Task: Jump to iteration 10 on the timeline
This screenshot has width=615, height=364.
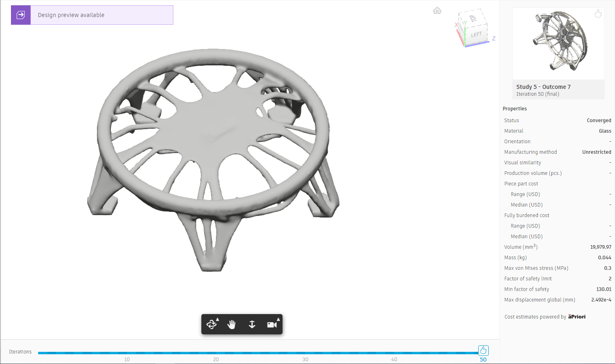Action: click(x=127, y=360)
